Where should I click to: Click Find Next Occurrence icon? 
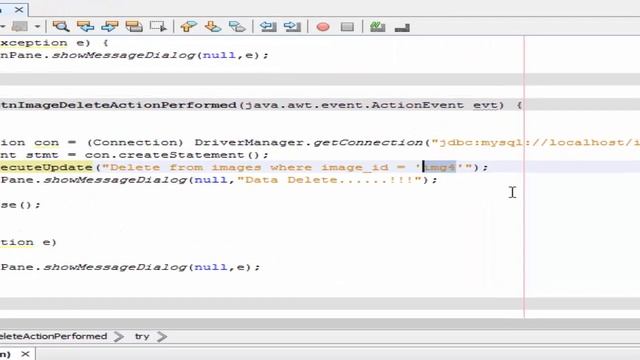pos(109,27)
